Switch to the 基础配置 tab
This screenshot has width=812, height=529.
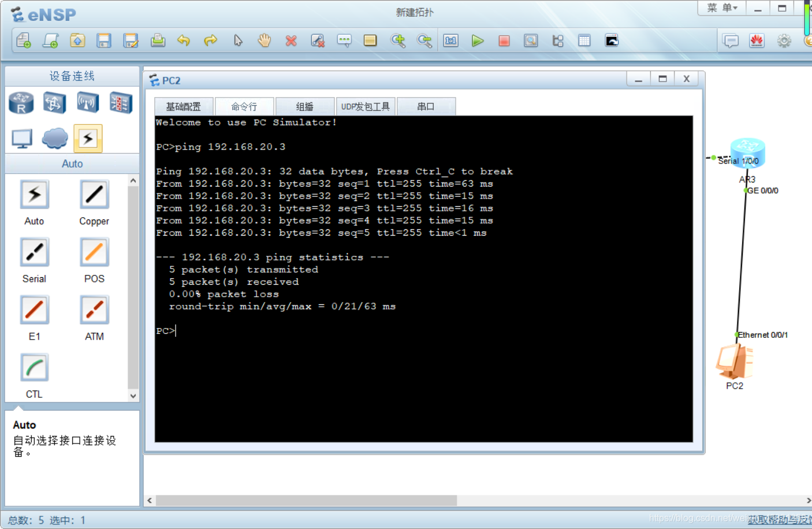(x=184, y=106)
